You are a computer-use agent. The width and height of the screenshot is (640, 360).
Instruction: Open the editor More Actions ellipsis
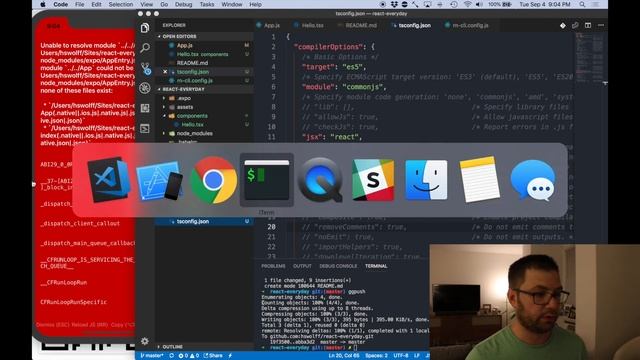pyautogui.click(x=601, y=25)
